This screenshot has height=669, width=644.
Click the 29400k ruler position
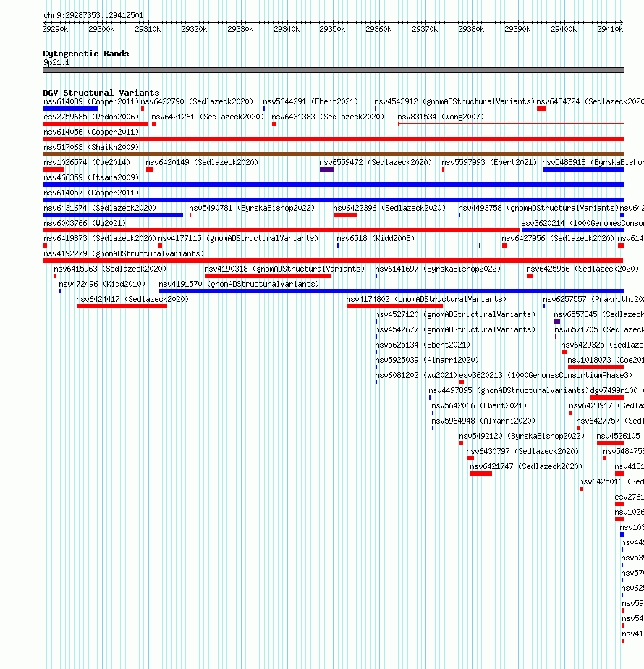564,29
